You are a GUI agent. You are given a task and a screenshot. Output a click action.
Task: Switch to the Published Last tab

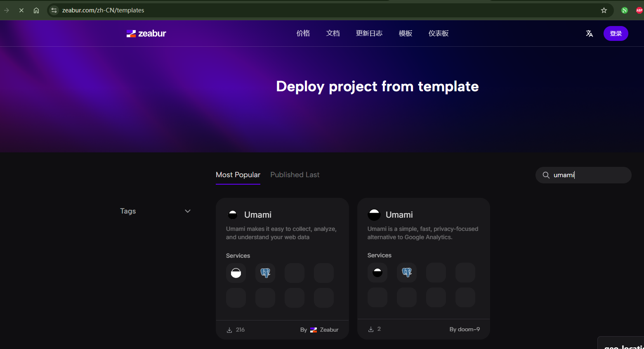point(295,175)
